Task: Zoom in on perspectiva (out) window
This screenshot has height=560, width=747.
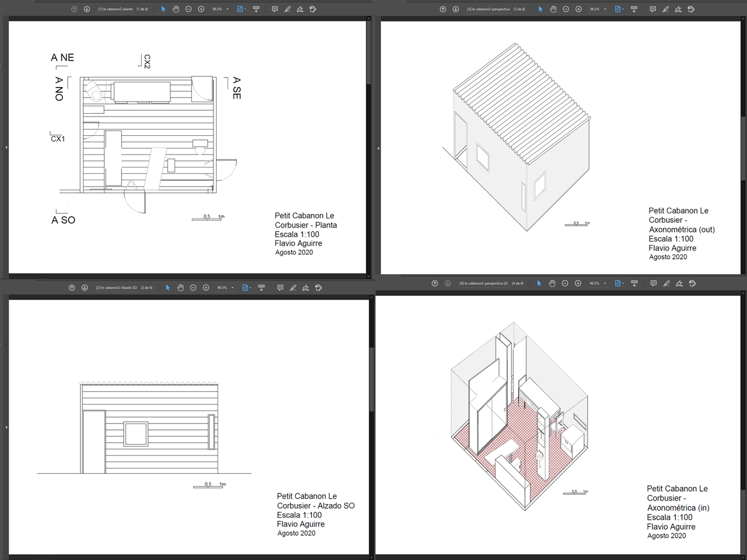Action: click(x=579, y=9)
